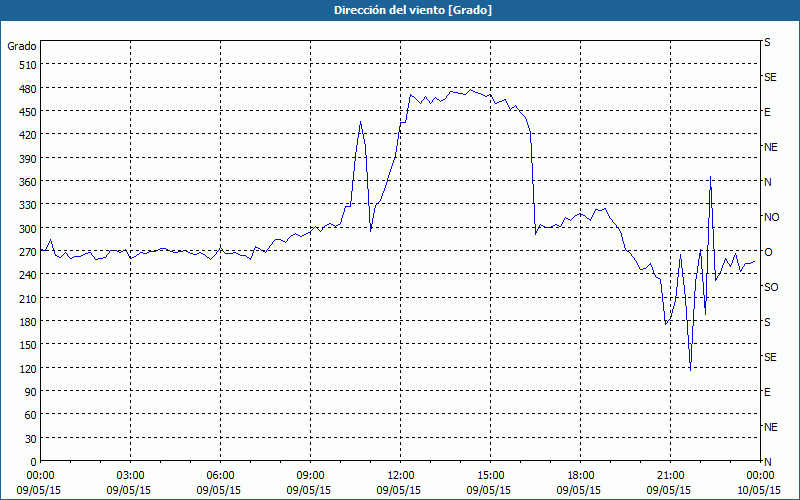Choose the 240 label on the Grado axis
Screen dimensions: 800x500
28,275
